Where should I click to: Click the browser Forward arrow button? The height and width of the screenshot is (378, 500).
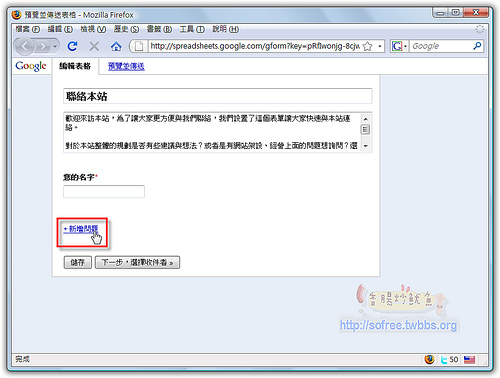(x=43, y=46)
